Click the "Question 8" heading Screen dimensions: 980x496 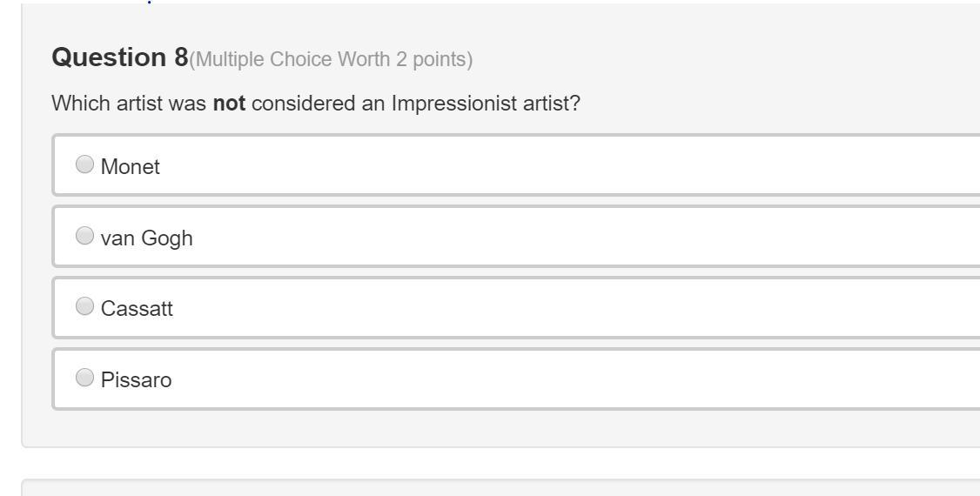point(120,57)
